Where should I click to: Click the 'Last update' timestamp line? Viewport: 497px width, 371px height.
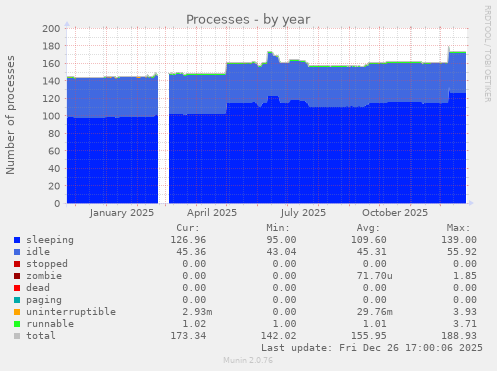coord(372,348)
